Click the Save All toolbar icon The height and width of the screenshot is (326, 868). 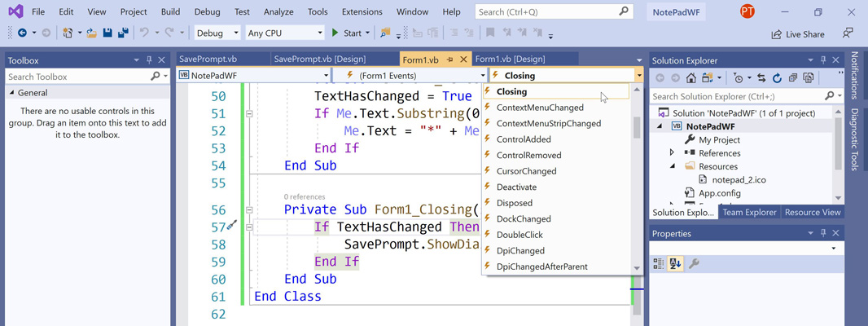click(123, 33)
